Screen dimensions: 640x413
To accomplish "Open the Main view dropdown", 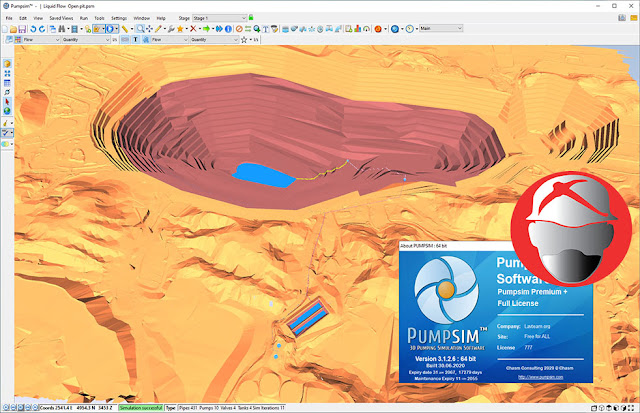I will 441,28.
